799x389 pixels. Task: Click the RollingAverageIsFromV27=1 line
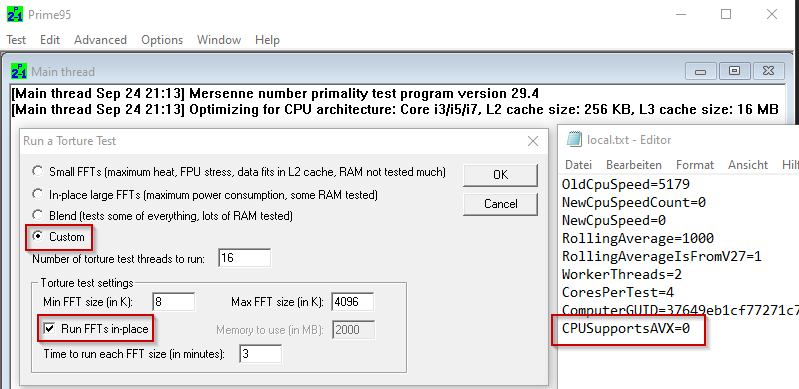(x=662, y=256)
